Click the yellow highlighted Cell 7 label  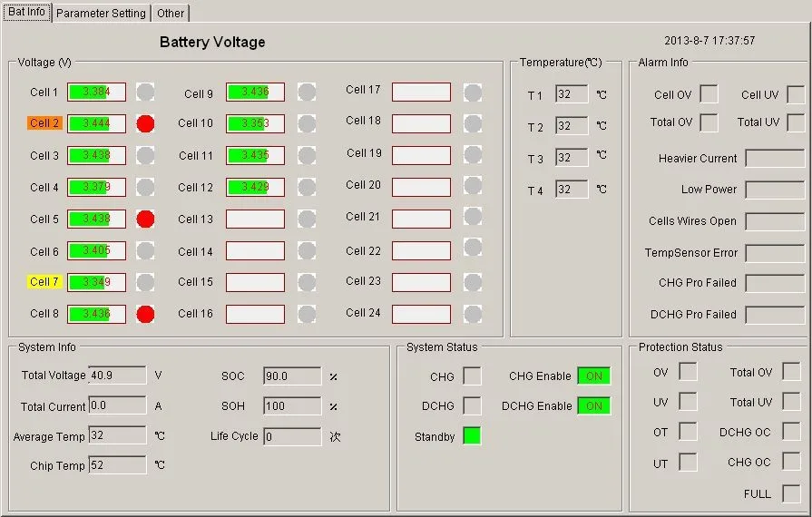point(44,281)
